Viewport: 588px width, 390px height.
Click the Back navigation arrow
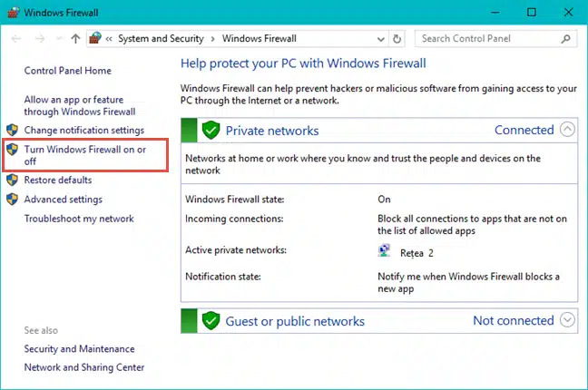[15, 39]
